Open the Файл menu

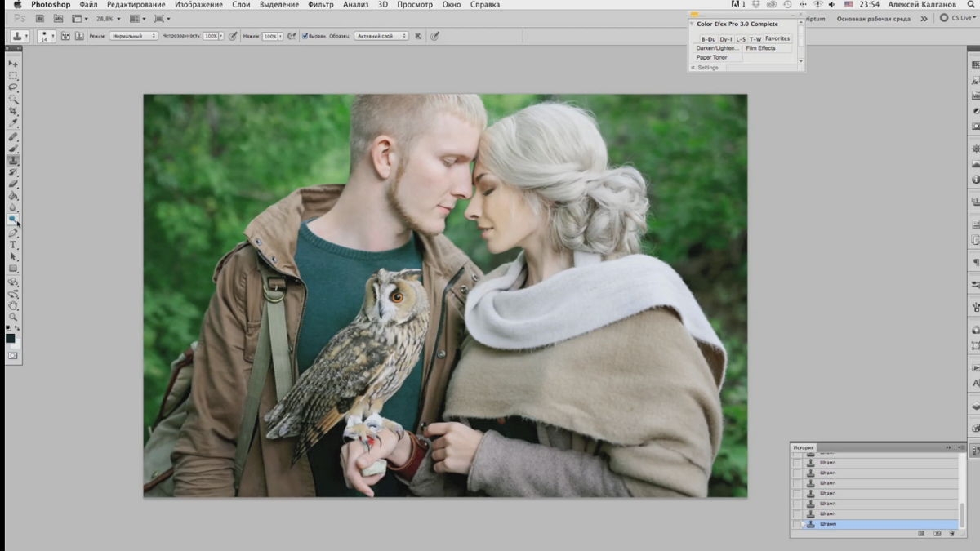(x=88, y=5)
